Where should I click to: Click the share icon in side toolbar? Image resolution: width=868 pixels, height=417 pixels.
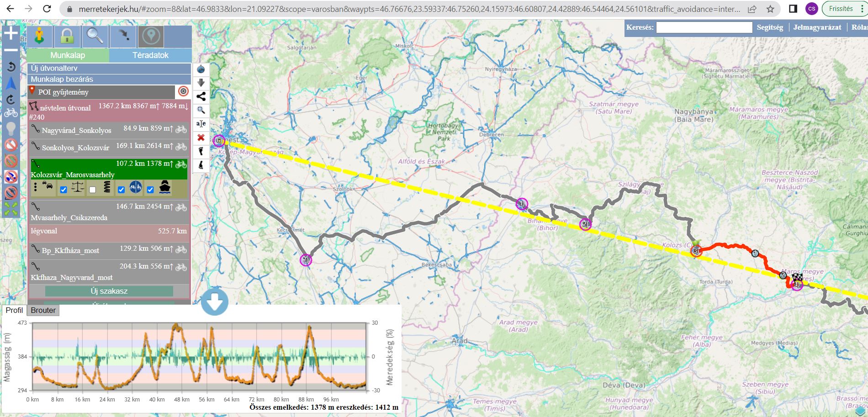tap(201, 96)
